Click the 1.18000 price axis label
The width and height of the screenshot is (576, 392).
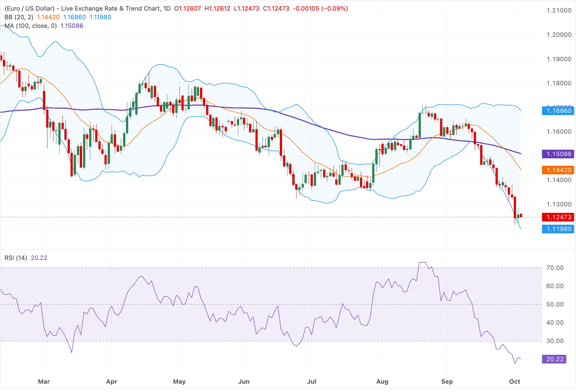tap(559, 83)
